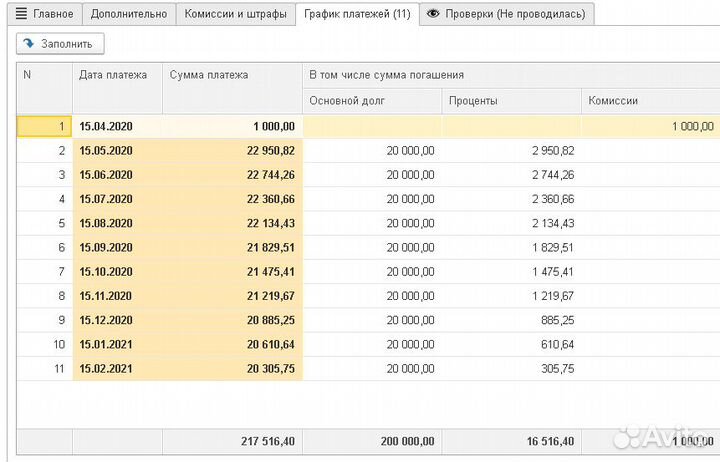Switch to the Комиссии и штрафы tab
The image size is (720, 462).
tap(235, 14)
